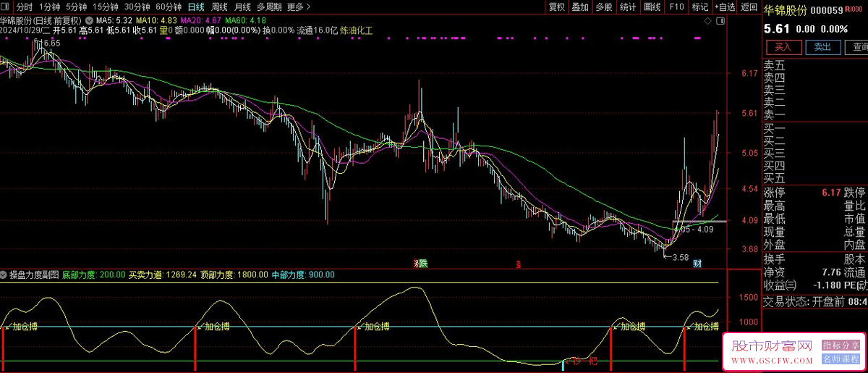Click the 买五 order book row

point(816,177)
